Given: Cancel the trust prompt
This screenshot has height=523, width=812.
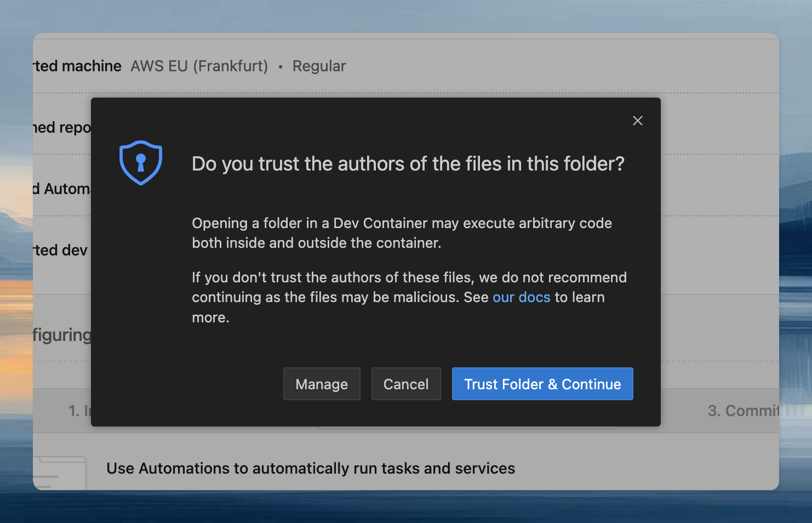Looking at the screenshot, I should (x=406, y=384).
